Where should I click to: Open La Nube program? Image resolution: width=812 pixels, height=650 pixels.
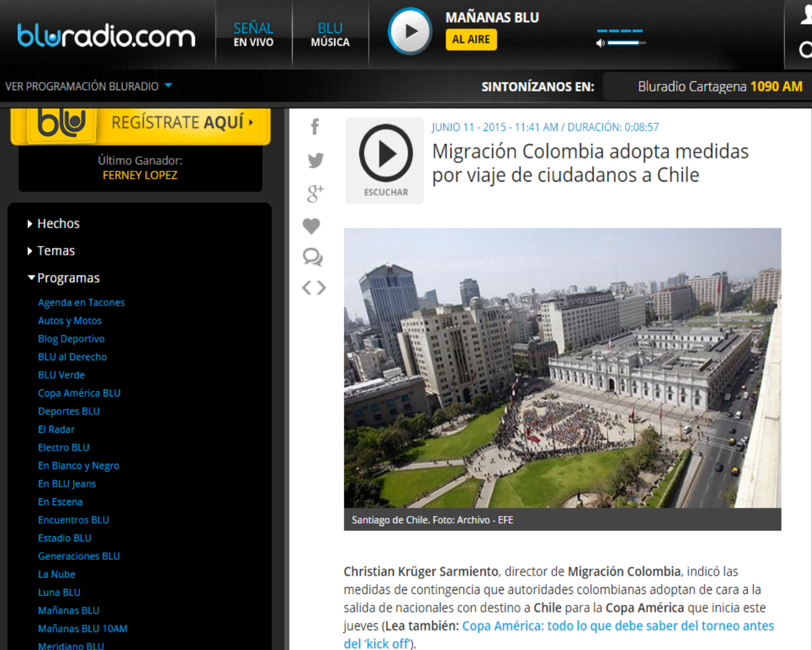coord(57,574)
